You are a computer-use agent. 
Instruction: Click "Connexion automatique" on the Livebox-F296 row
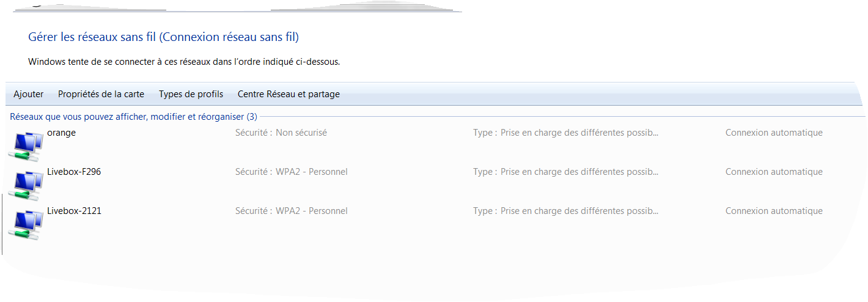pyautogui.click(x=774, y=172)
